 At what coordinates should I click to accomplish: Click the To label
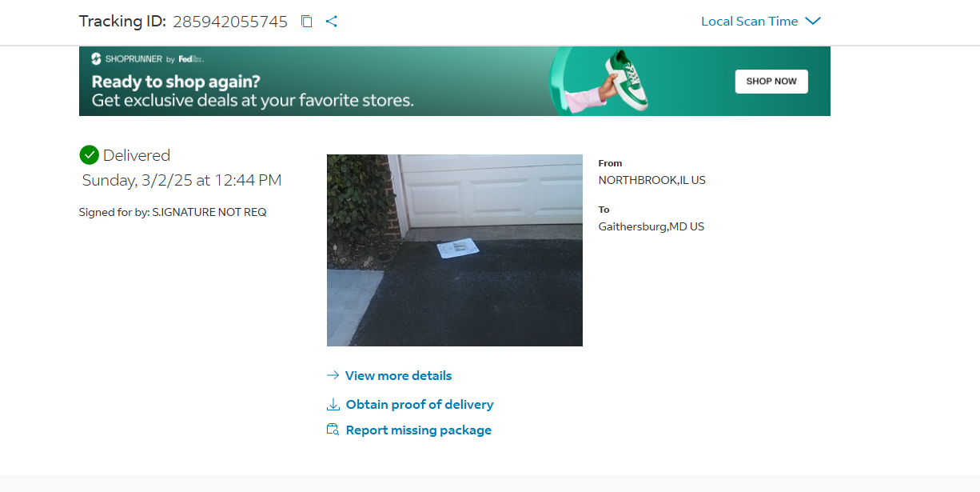coord(604,210)
